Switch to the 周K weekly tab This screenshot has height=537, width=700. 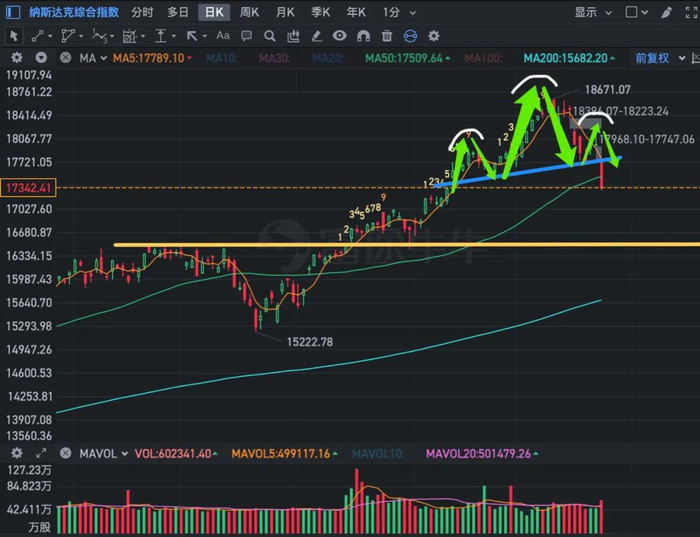(x=249, y=12)
